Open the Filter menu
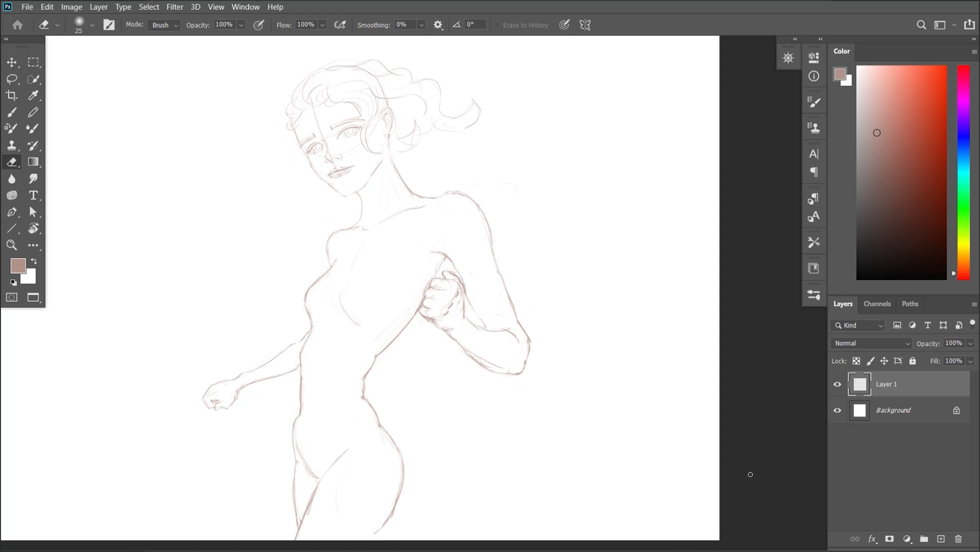 tap(175, 7)
